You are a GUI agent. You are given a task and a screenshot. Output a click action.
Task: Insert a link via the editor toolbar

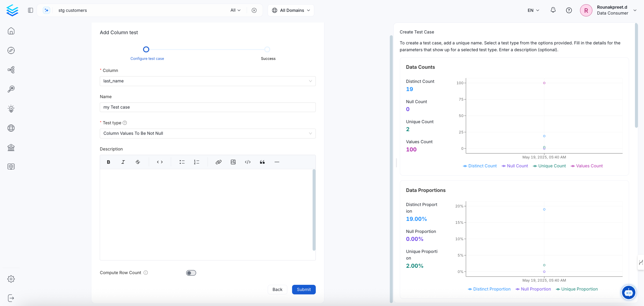218,162
